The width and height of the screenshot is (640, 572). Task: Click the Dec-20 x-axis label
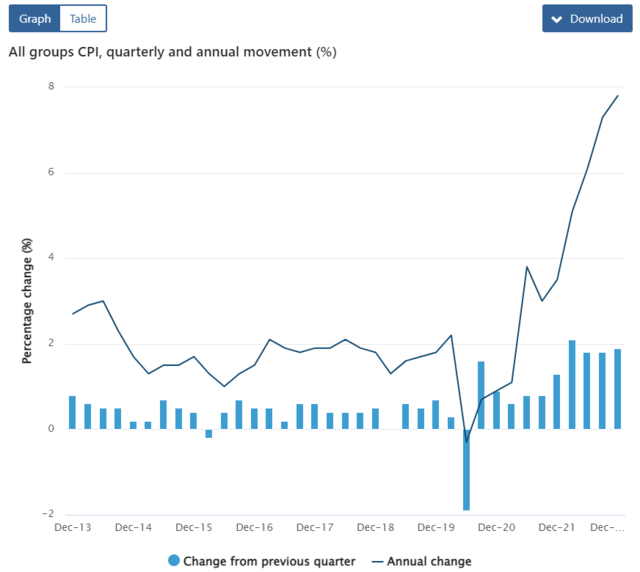click(496, 526)
